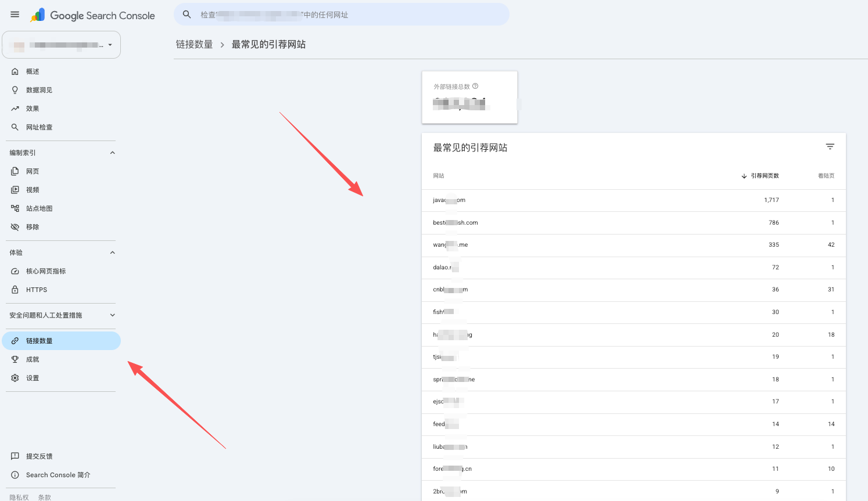Screen dimensions: 868x501
Task: Sort by 引荐网页数 column header
Action: (x=765, y=176)
